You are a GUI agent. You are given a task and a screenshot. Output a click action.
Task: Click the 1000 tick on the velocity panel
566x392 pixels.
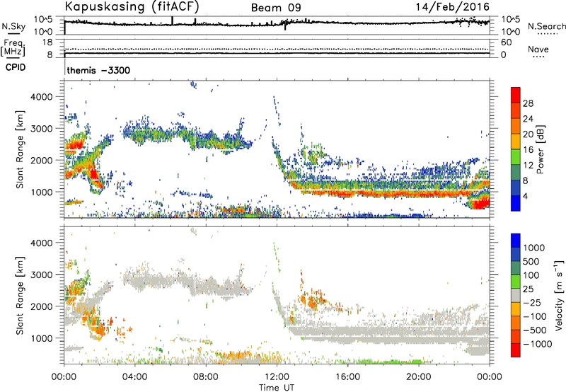pyautogui.click(x=42, y=338)
